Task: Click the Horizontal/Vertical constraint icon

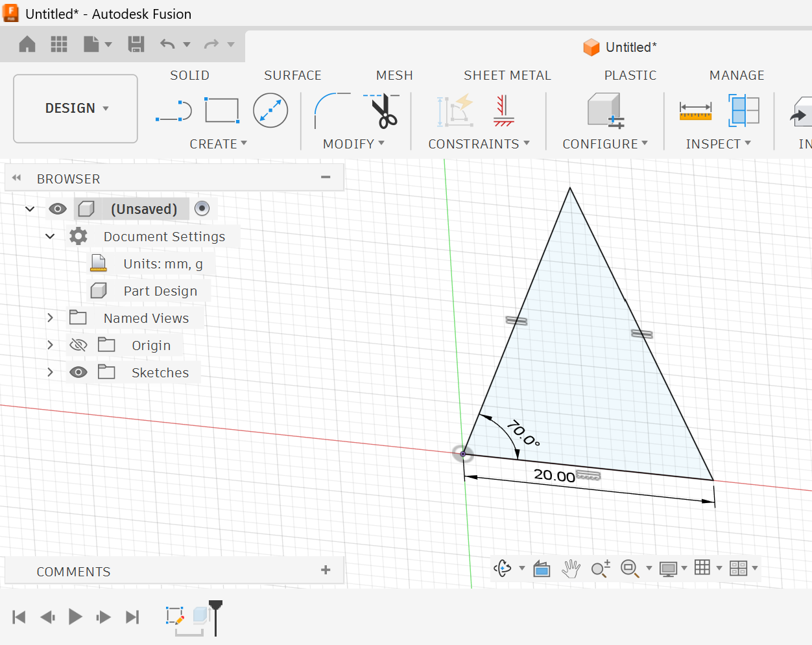Action: (503, 111)
